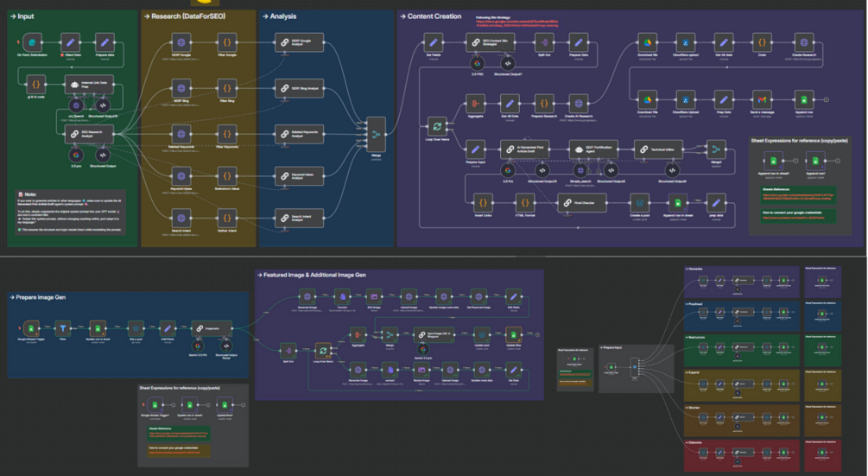Open the Google Sheets Trigger node in Prepare Image Gen
The width and height of the screenshot is (868, 476).
click(x=31, y=328)
